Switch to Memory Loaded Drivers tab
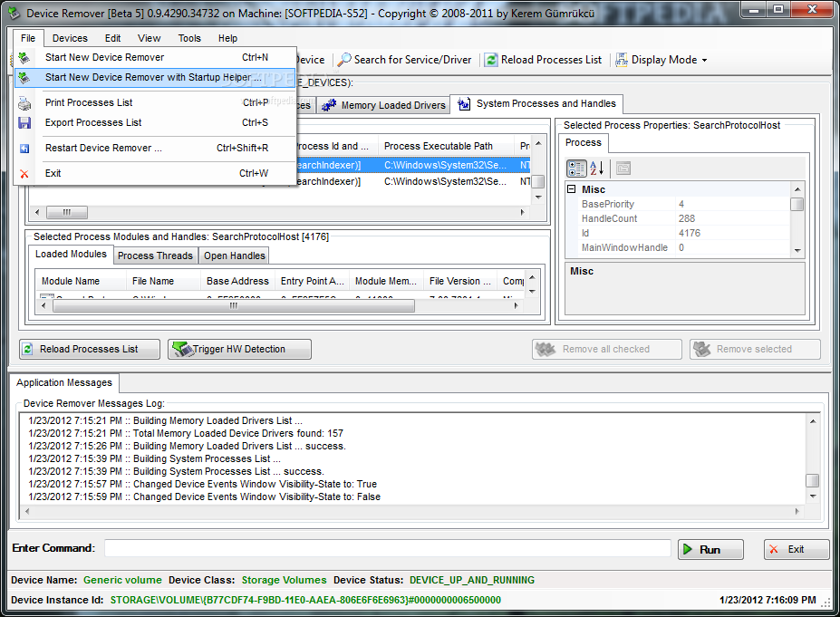The image size is (840, 617). pyautogui.click(x=383, y=105)
